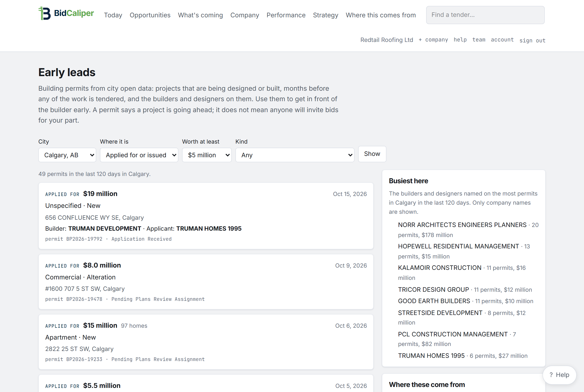The image size is (584, 392).
Task: Open the Performance page
Action: (x=286, y=15)
